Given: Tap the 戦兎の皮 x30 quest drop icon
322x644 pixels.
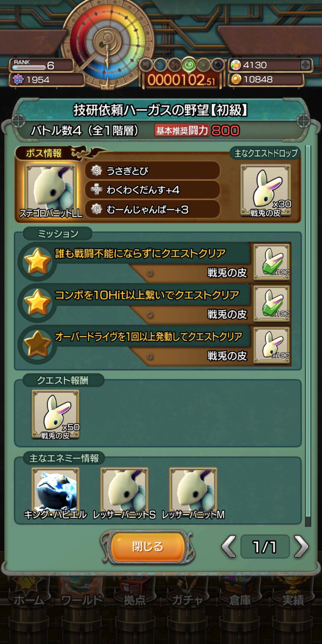Looking at the screenshot, I should 266,190.
